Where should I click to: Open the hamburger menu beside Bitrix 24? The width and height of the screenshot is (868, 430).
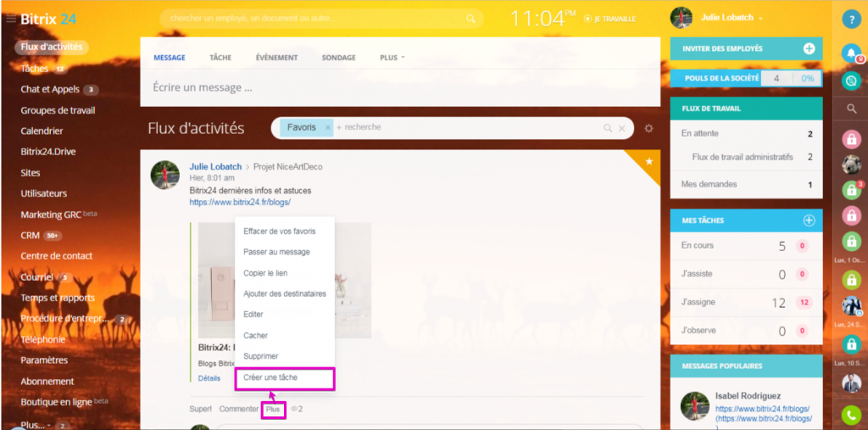tap(10, 20)
